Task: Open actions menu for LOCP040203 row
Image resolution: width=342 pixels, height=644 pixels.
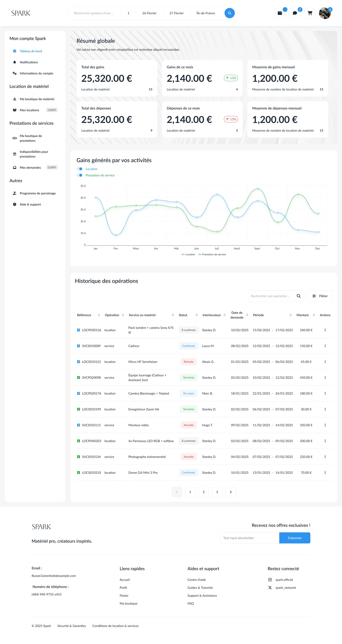Action: [325, 441]
